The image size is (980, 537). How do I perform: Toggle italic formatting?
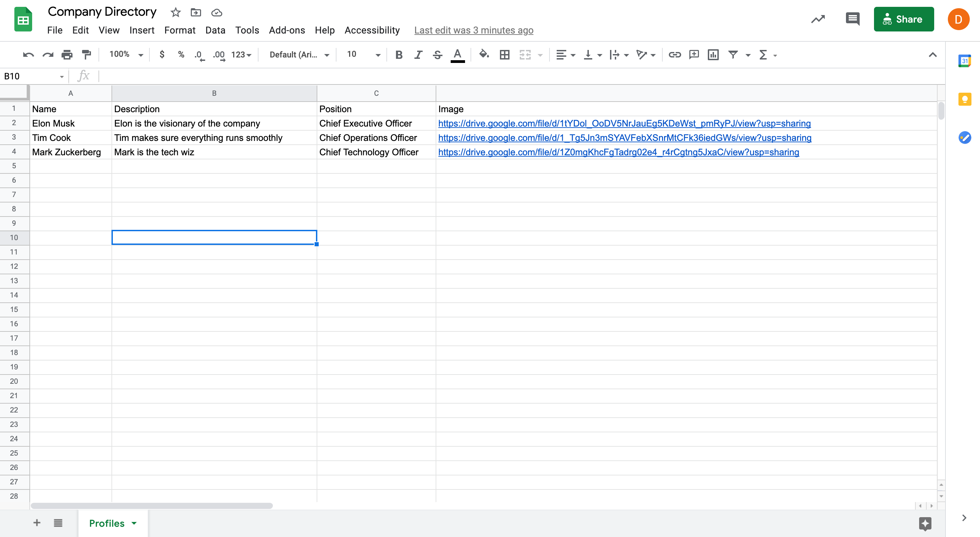pos(418,55)
